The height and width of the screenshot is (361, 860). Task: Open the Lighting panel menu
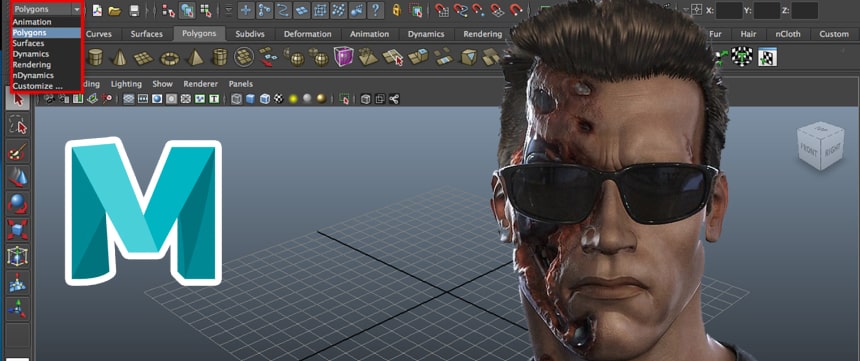[126, 84]
